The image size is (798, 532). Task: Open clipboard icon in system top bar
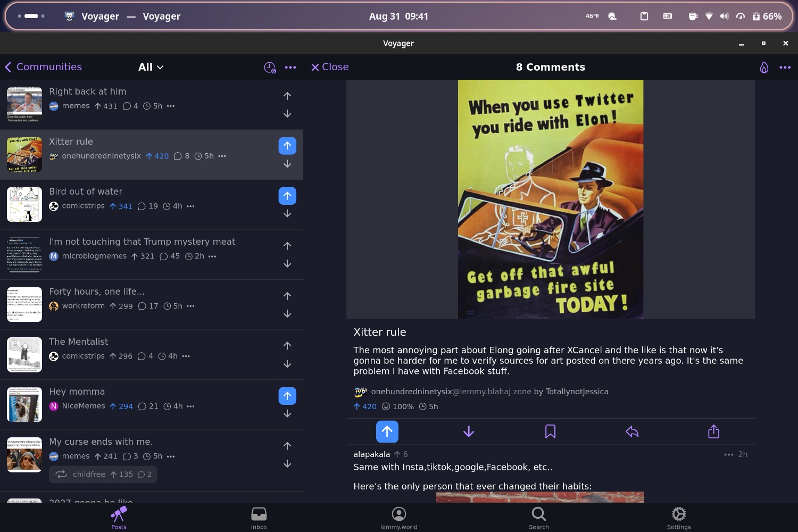[644, 16]
